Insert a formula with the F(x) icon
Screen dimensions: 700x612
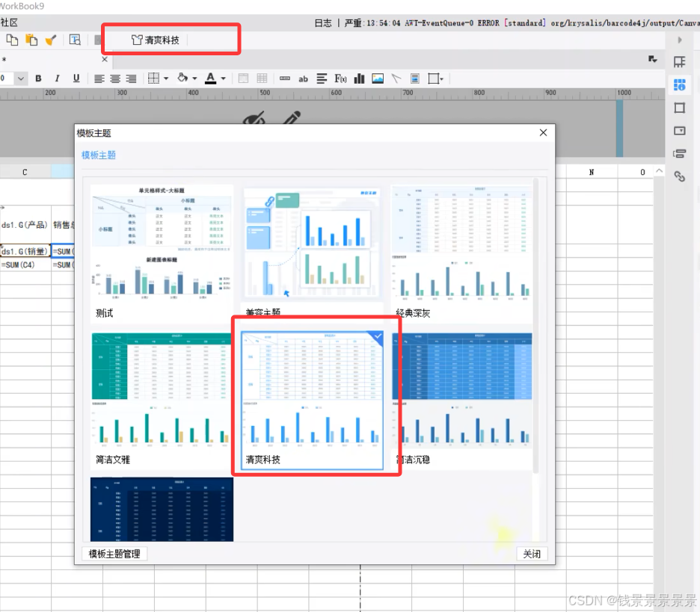(x=340, y=78)
